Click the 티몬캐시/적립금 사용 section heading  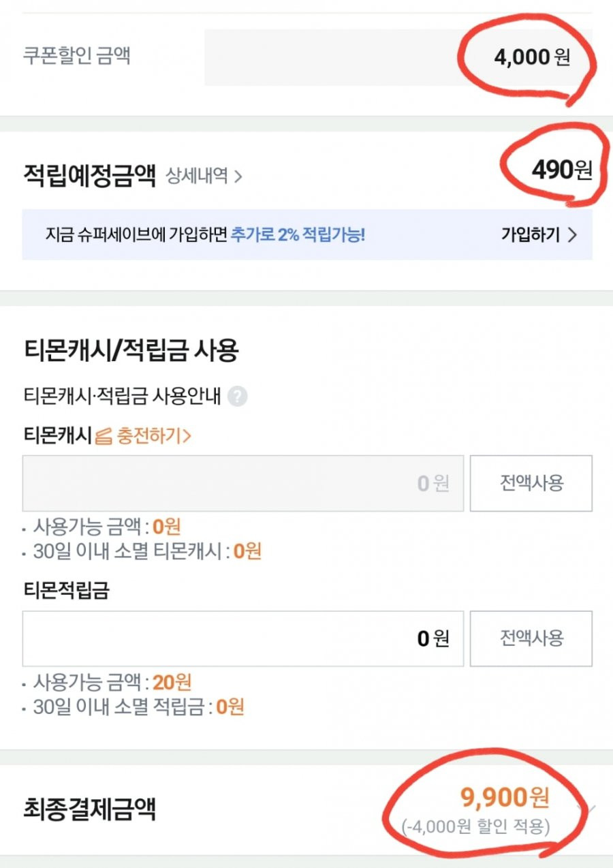click(131, 352)
